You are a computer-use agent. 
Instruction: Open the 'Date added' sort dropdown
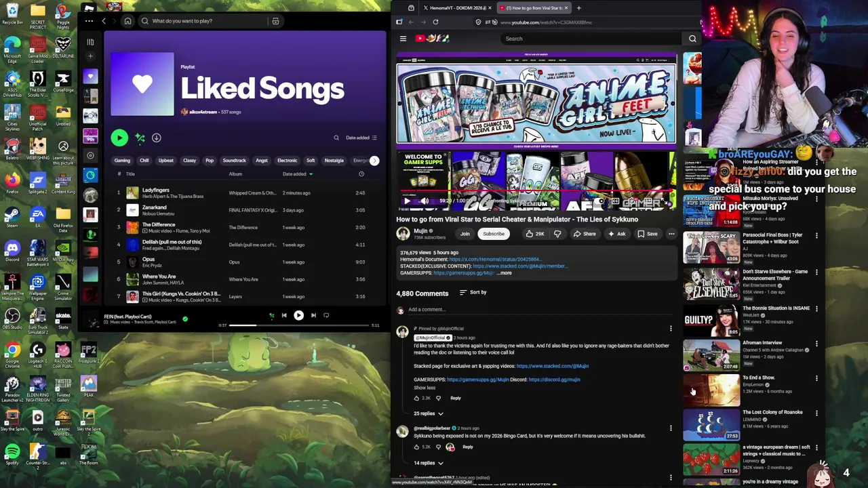(x=361, y=138)
